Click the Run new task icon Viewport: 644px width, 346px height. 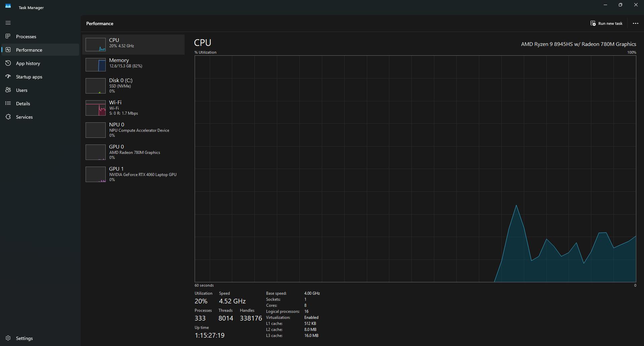pyautogui.click(x=593, y=23)
